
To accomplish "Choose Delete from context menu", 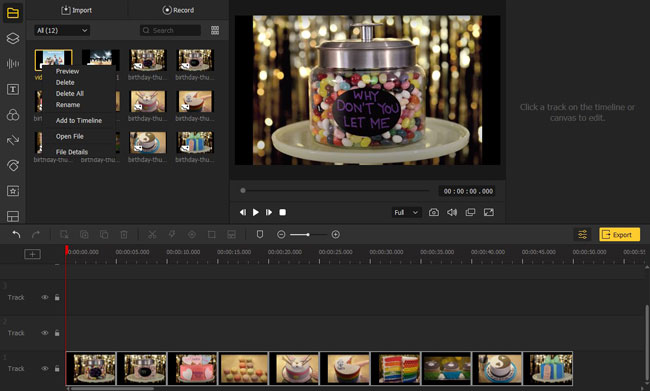I will point(65,83).
